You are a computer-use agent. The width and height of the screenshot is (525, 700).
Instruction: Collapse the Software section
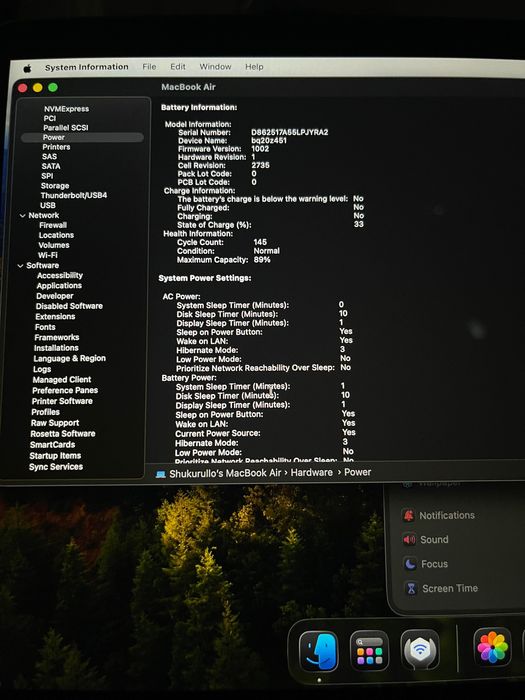pyautogui.click(x=21, y=266)
